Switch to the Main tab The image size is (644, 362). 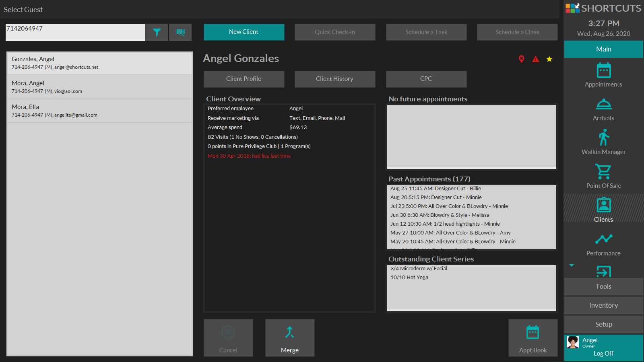(x=603, y=49)
